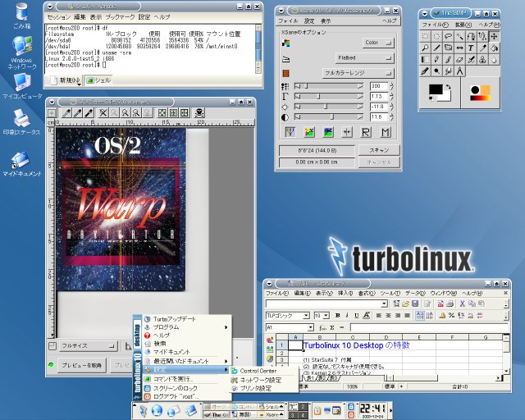Pick the black-point pipette in the preview toolbar
The width and height of the screenshot is (525, 420).
(x=89, y=113)
